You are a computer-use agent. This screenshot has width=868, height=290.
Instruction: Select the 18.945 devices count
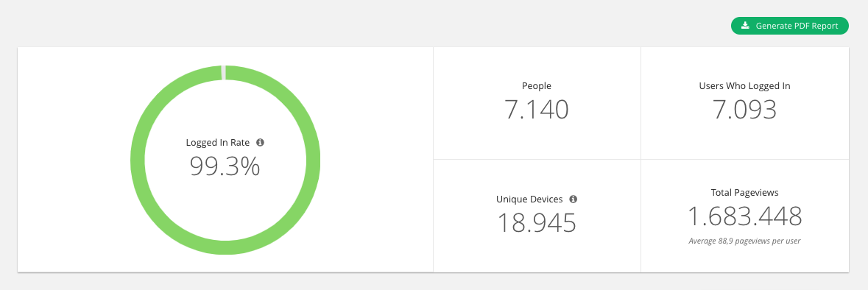pos(537,222)
